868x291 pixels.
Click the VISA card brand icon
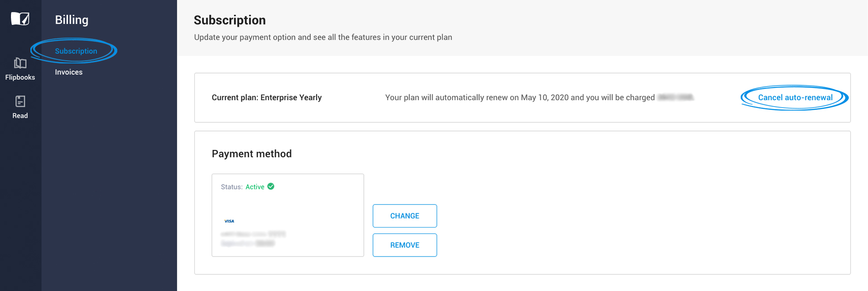point(230,221)
